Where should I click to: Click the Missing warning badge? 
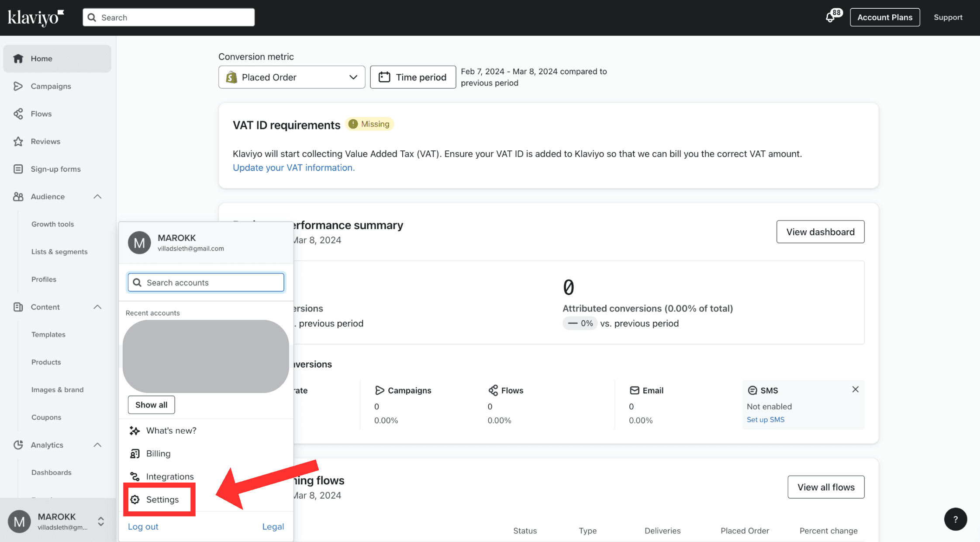369,124
